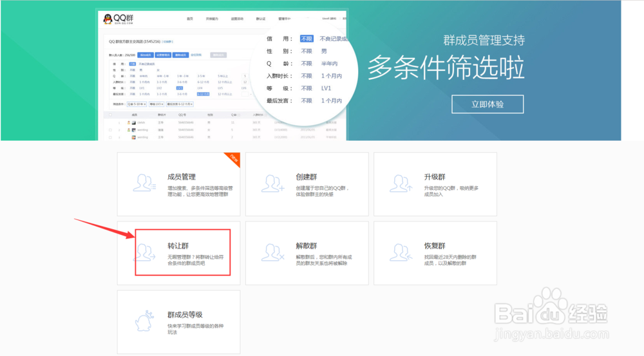Open the 群成员等级 title link
Image resolution: width=644 pixels, height=356 pixels.
click(x=185, y=315)
